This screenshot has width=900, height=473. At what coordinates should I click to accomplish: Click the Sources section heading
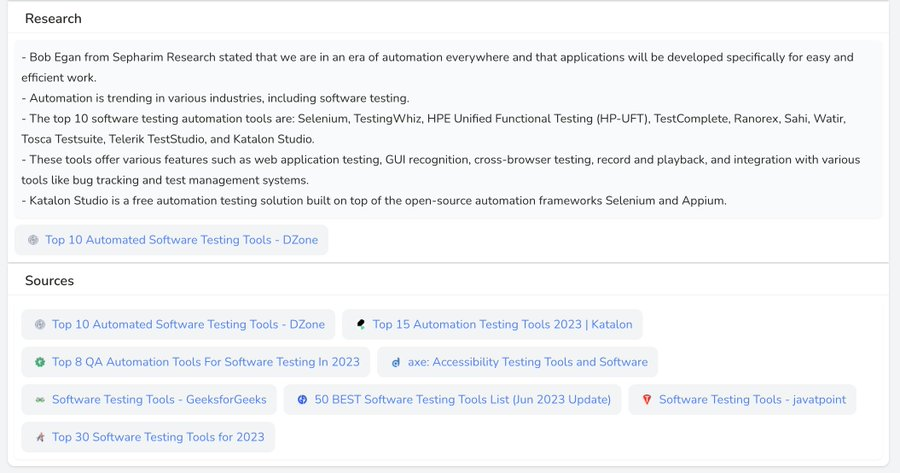(49, 281)
